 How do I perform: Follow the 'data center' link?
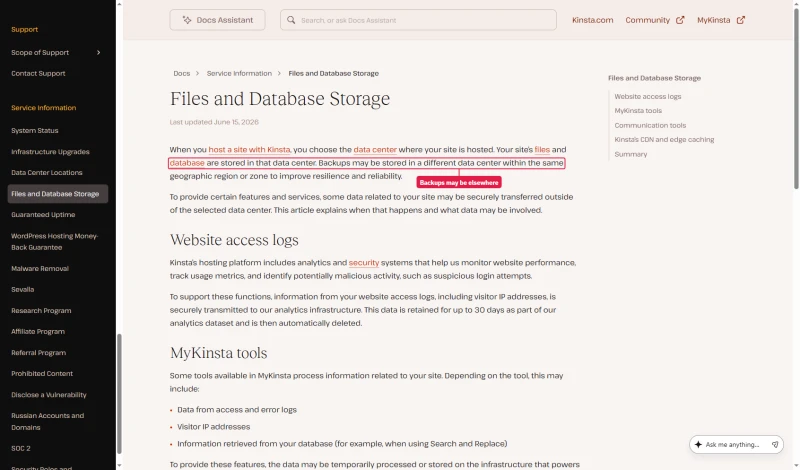pos(375,150)
